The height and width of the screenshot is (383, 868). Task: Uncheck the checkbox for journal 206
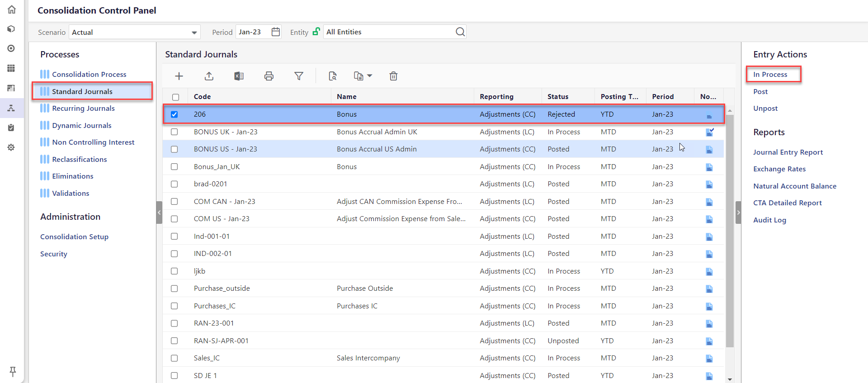tap(174, 114)
